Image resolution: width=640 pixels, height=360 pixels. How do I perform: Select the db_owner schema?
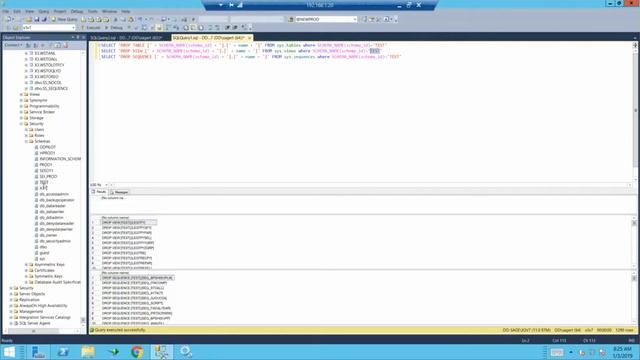pyautogui.click(x=48, y=236)
